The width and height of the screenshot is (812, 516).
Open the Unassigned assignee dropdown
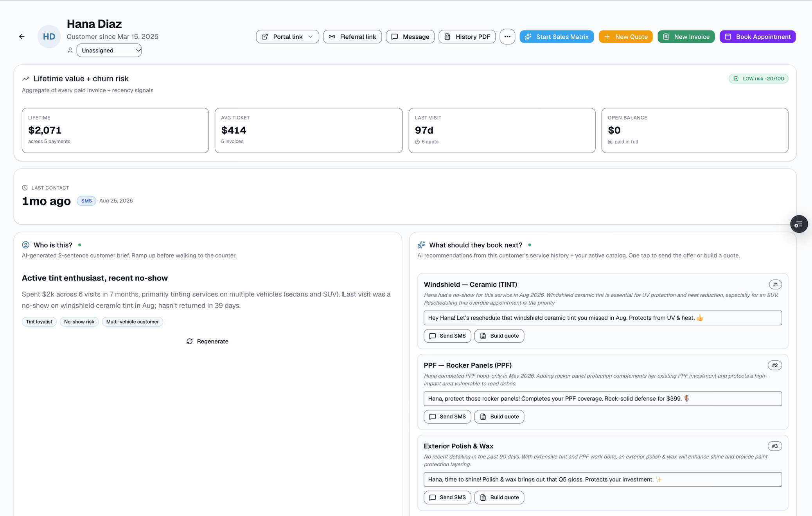(109, 50)
